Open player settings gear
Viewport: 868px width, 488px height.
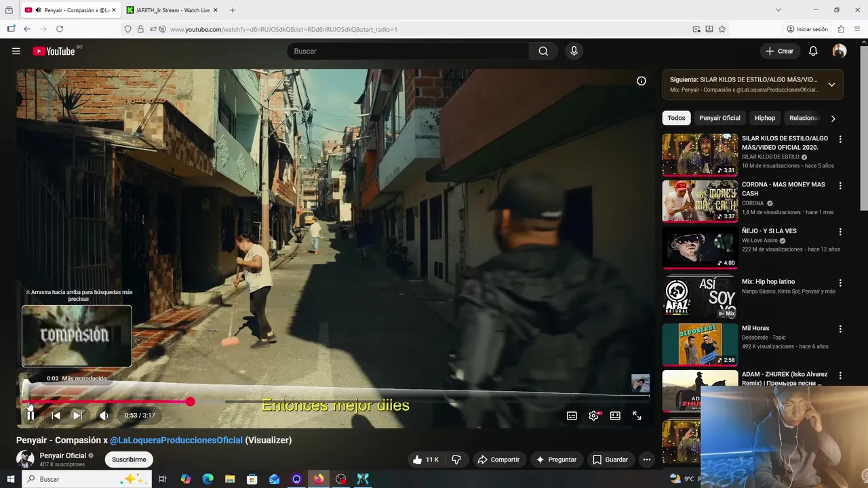click(x=594, y=415)
